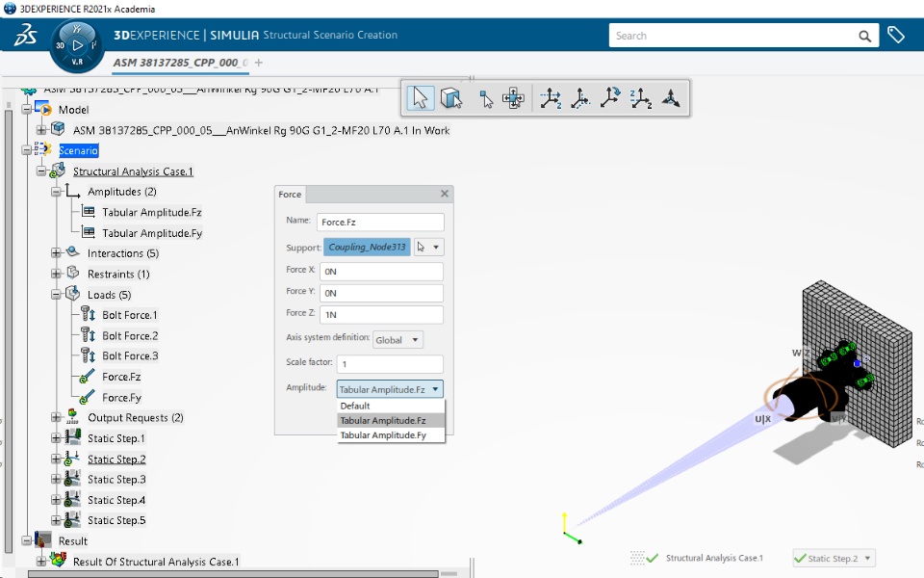Select the arrow selection tool in floating toolbar
Screen dimensions: 924x578
[x=421, y=98]
